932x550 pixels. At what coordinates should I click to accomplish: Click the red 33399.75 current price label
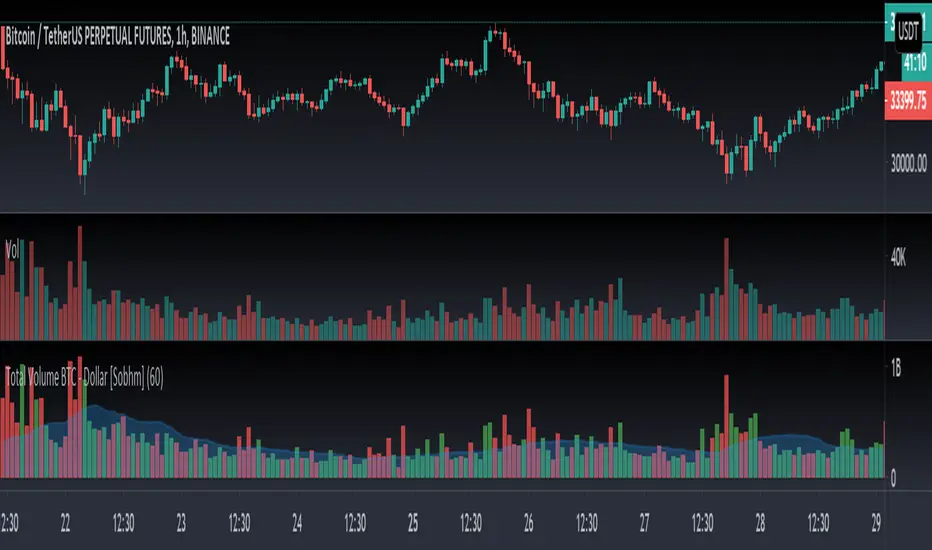click(x=909, y=102)
